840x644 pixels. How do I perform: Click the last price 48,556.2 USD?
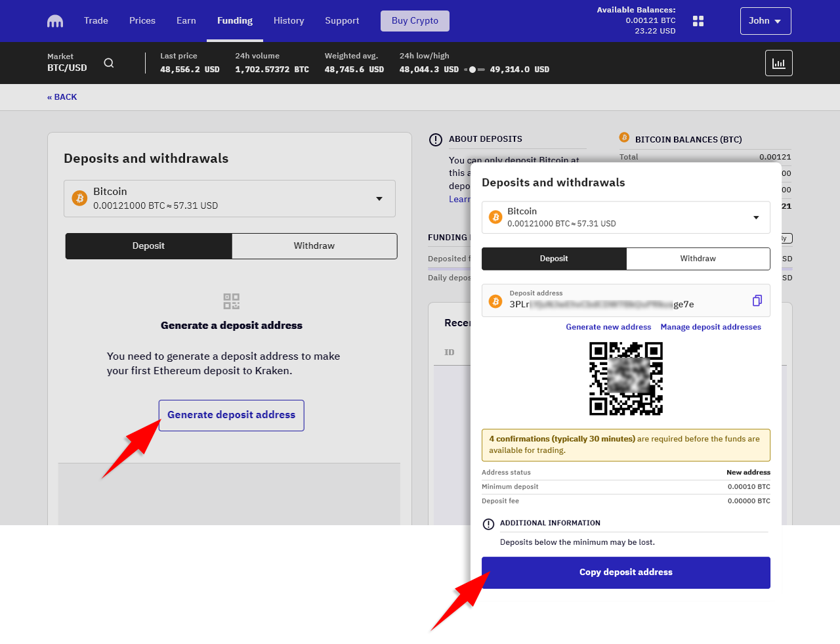190,70
